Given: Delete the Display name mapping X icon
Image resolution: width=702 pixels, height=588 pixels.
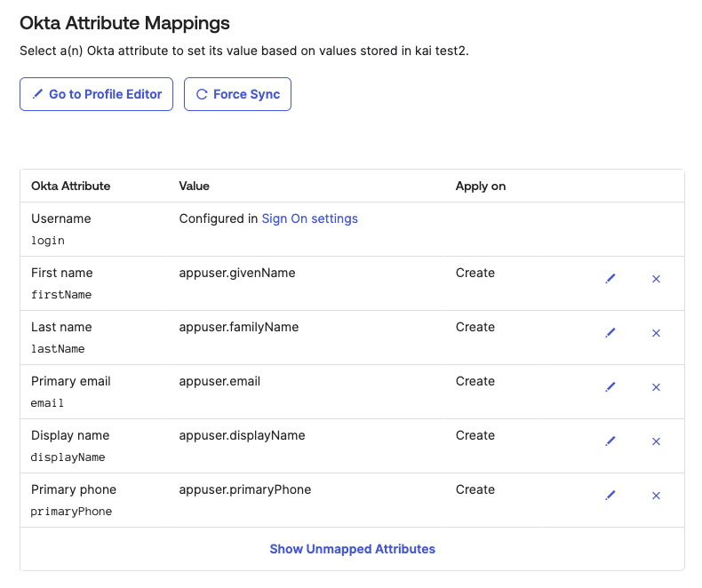Looking at the screenshot, I should click(656, 441).
